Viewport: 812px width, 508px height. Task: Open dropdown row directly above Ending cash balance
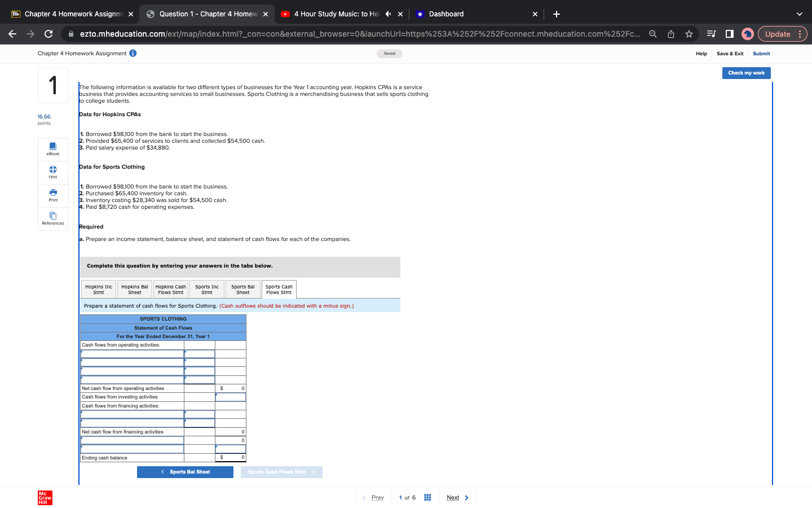133,449
